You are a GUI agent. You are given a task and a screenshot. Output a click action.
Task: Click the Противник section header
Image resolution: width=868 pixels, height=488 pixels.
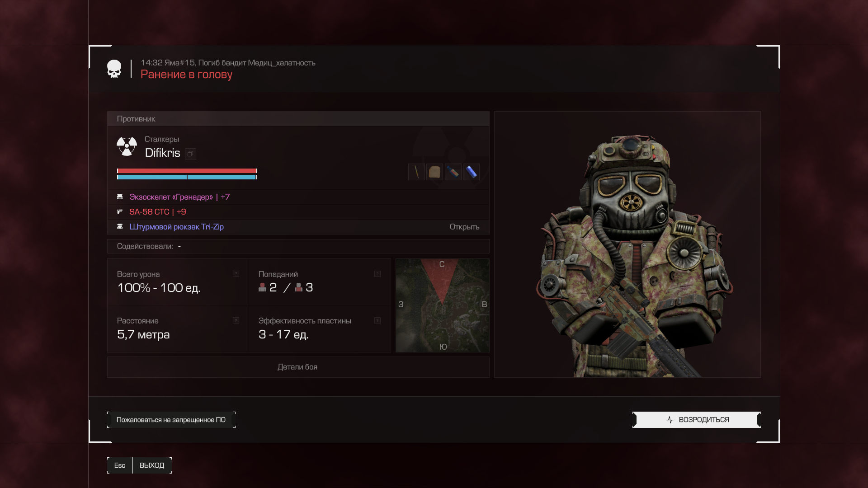pos(298,119)
